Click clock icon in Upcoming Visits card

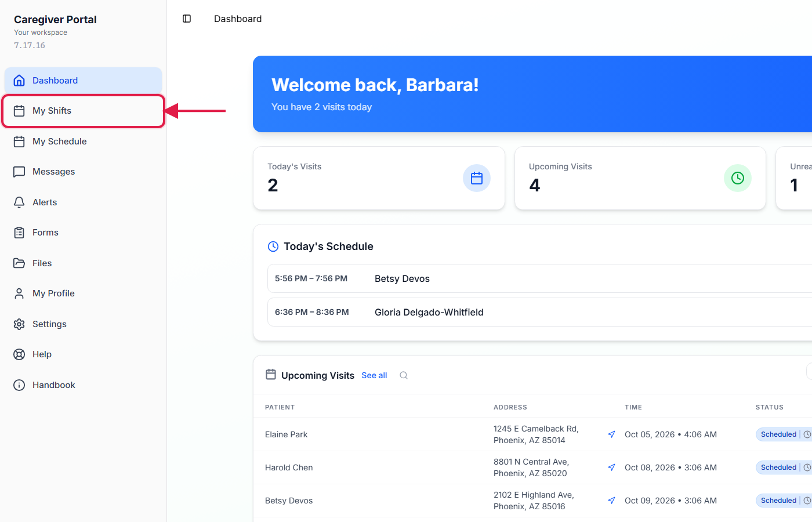click(x=738, y=178)
